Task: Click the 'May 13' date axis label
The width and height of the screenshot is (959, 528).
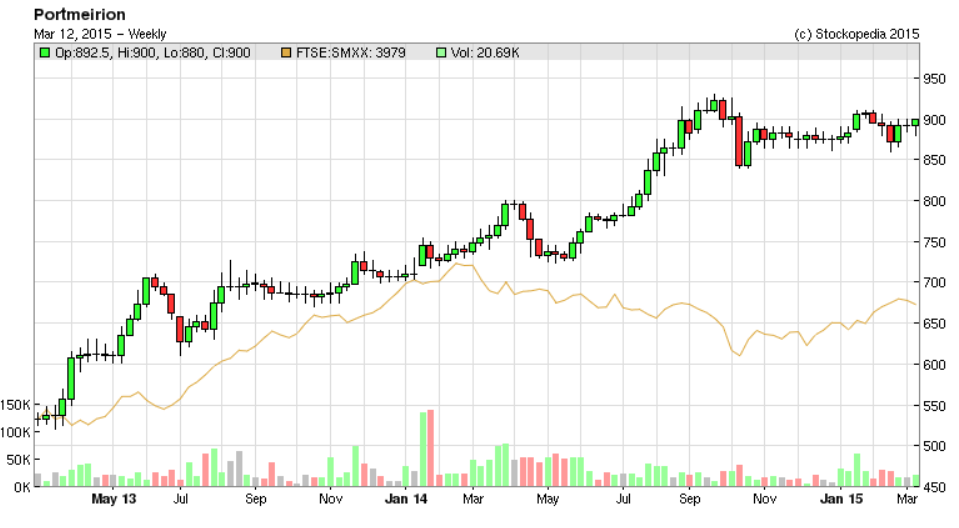Action: 114,499
